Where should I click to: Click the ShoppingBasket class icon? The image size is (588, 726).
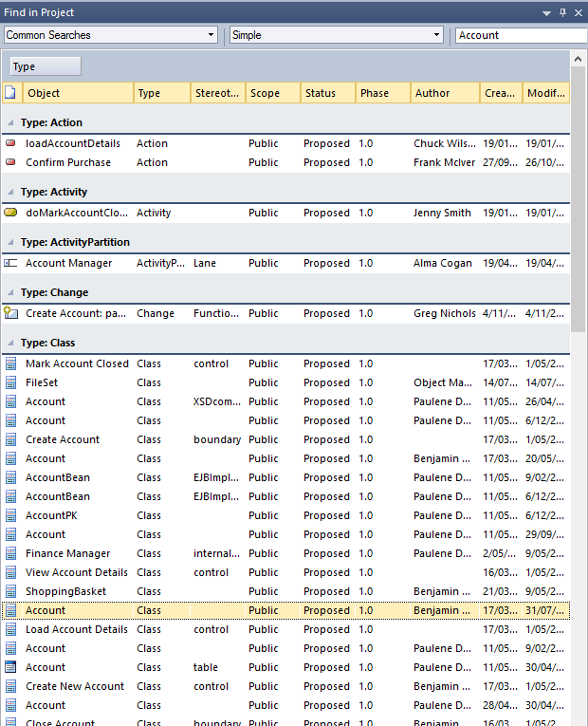point(10,591)
